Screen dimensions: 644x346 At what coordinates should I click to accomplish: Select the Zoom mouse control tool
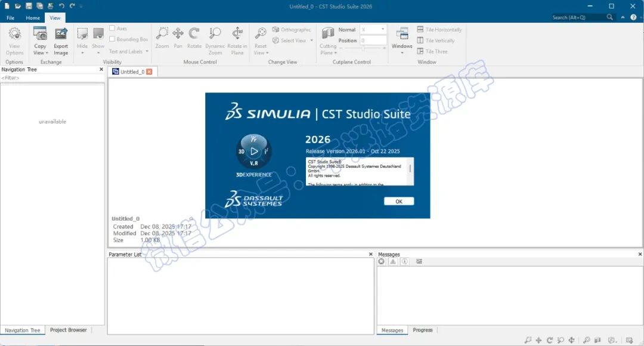point(162,38)
